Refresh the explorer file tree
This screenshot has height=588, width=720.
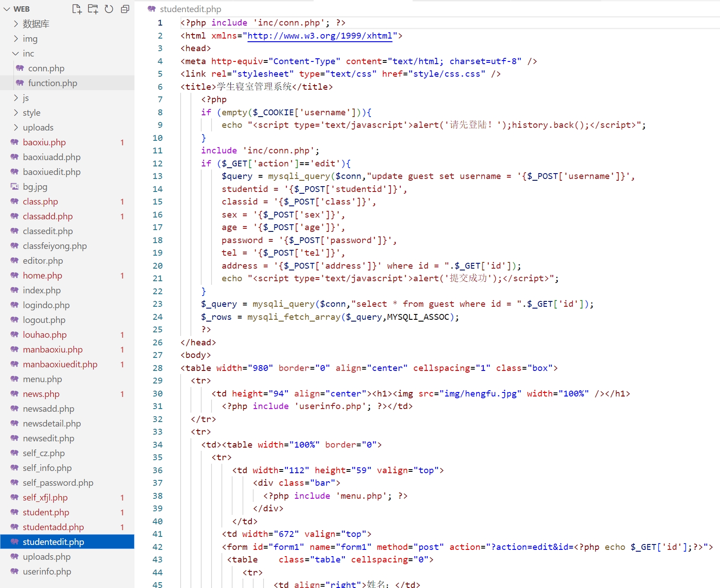[109, 9]
